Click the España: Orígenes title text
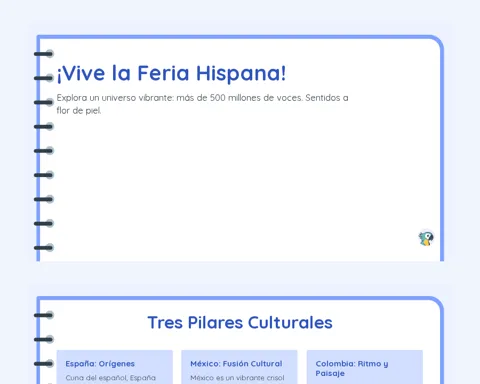The width and height of the screenshot is (480, 384). coord(100,364)
